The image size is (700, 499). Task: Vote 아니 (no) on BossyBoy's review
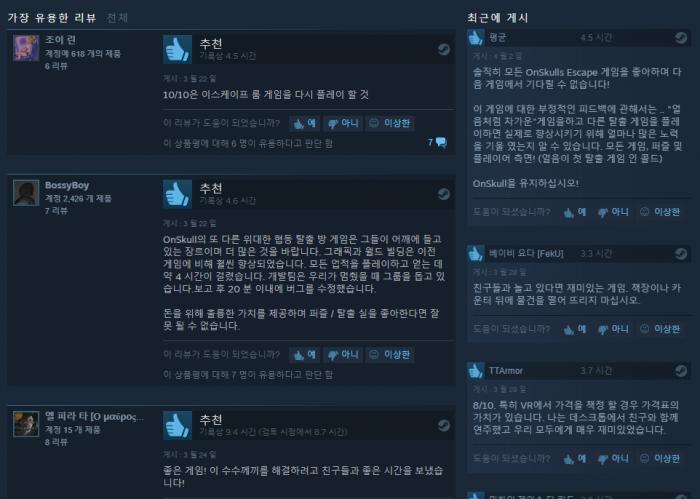(x=343, y=355)
